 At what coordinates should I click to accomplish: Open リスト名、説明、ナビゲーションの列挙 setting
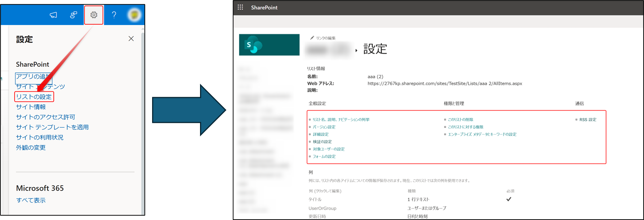click(341, 120)
